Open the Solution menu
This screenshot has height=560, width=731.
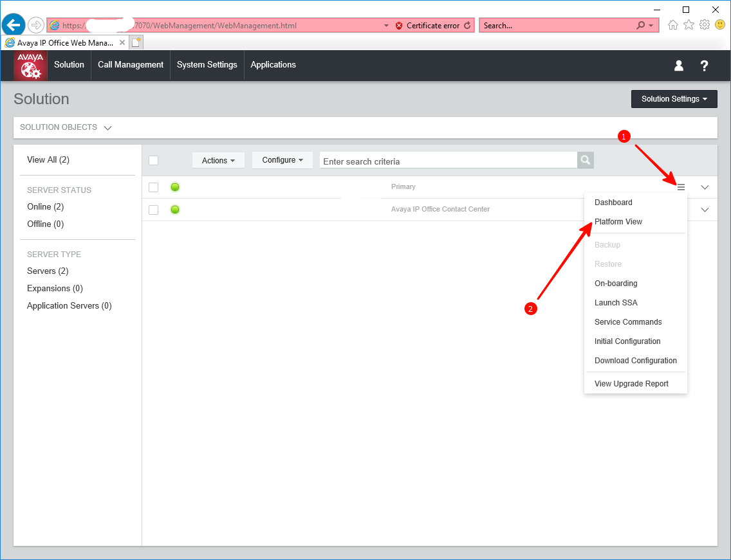69,65
